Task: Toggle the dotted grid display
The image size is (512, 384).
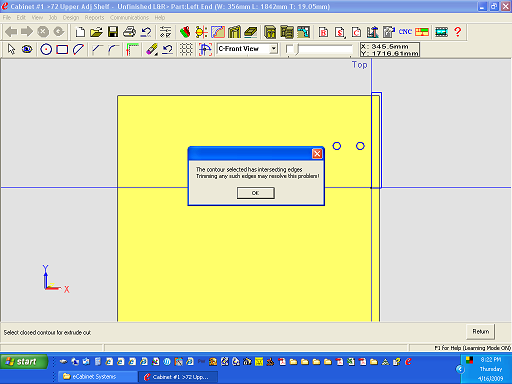Action: click(186, 49)
